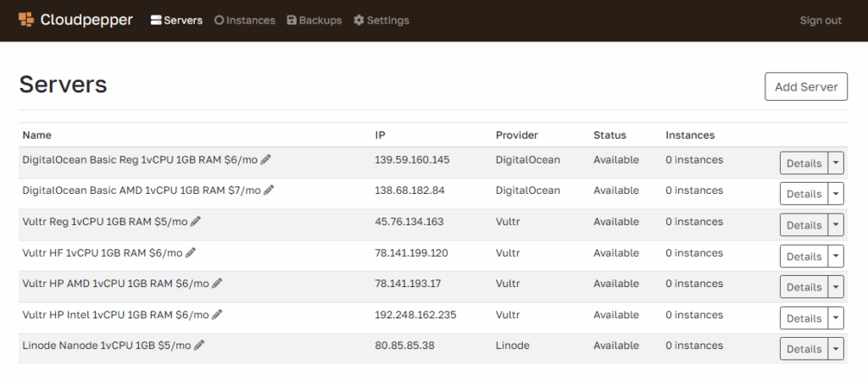Viewport: 868px width, 381px height.
Task: Sign out of Cloudpepper
Action: click(x=821, y=20)
